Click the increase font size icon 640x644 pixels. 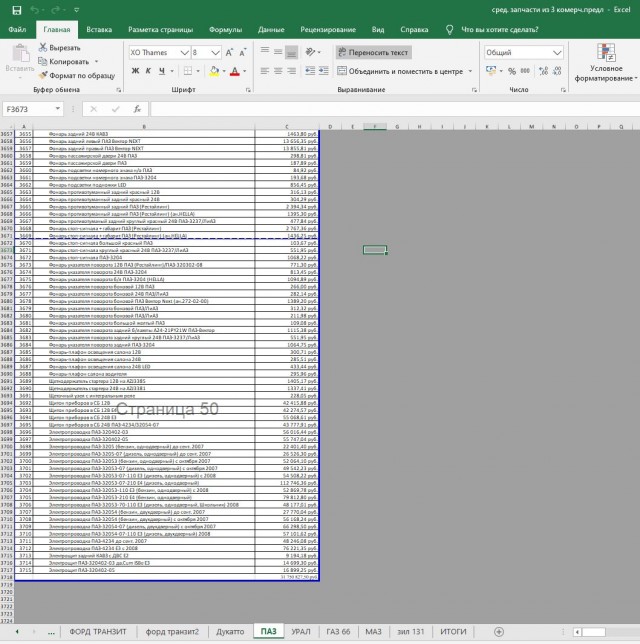[x=229, y=53]
